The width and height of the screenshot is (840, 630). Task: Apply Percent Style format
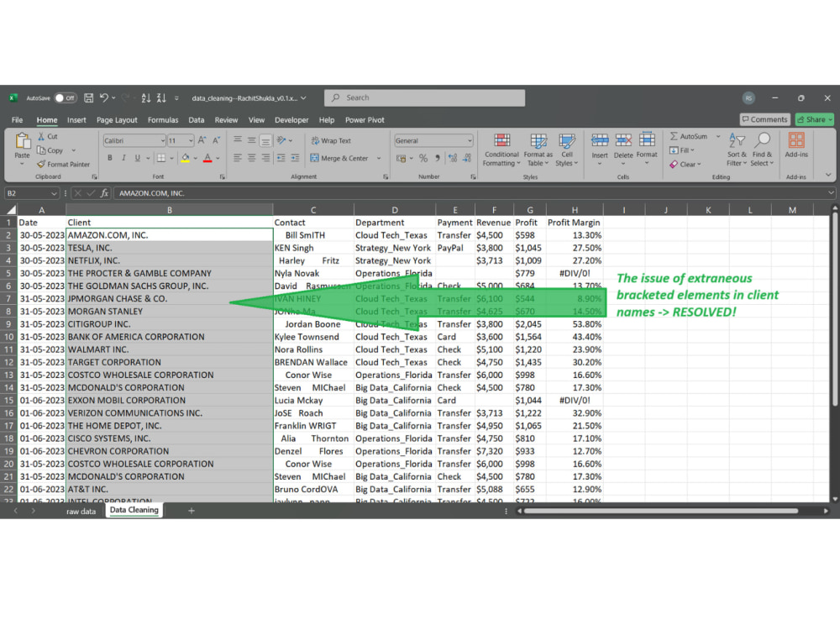[x=423, y=158]
